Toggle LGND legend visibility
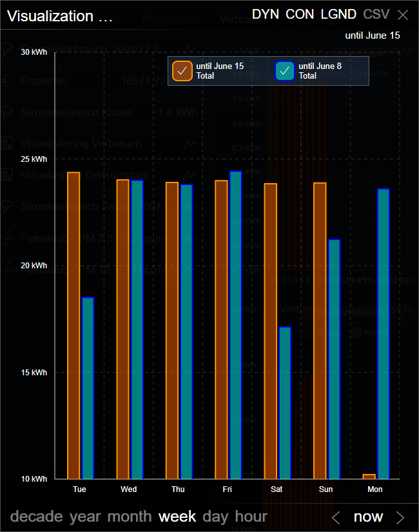The width and height of the screenshot is (419, 532). point(338,15)
